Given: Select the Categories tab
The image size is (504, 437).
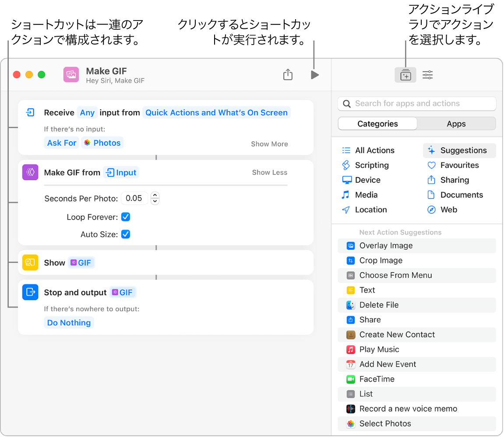Looking at the screenshot, I should tap(377, 123).
